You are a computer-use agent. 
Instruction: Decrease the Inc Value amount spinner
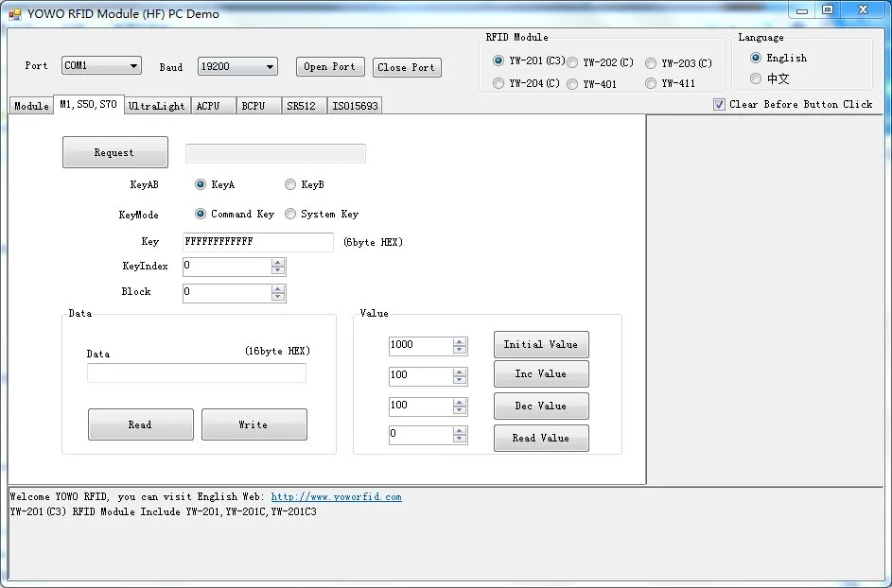coord(460,380)
